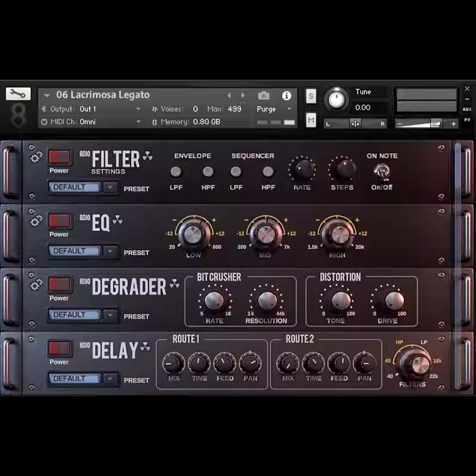Click the volume plus icon

[x=453, y=124]
